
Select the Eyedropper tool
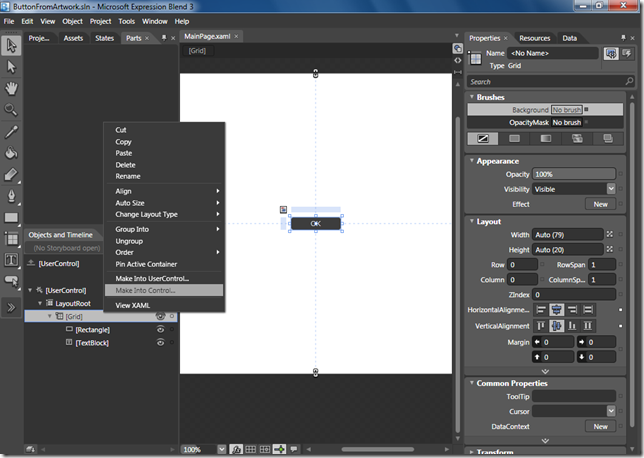[11, 131]
